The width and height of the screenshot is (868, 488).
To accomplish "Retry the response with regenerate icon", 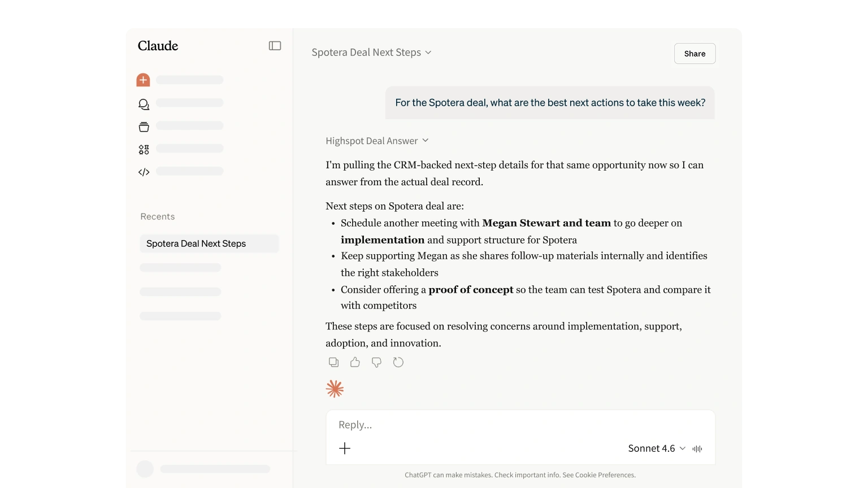I will pyautogui.click(x=398, y=362).
